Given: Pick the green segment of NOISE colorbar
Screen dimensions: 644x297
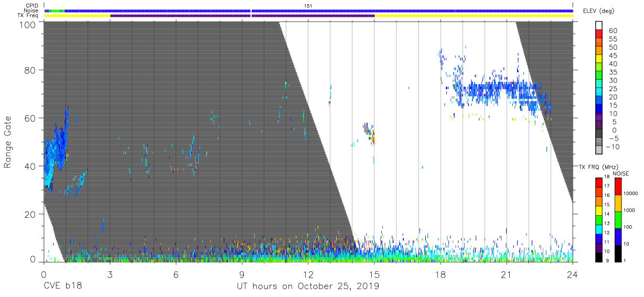Looking at the screenshot, I should tap(618, 220).
